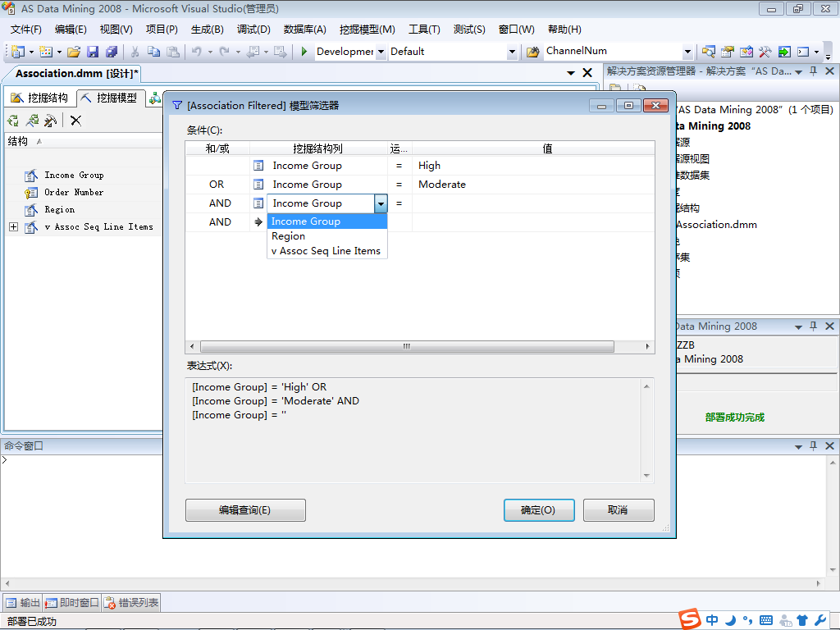
Task: Switch to the 挖掘模型 tab
Action: 109,98
